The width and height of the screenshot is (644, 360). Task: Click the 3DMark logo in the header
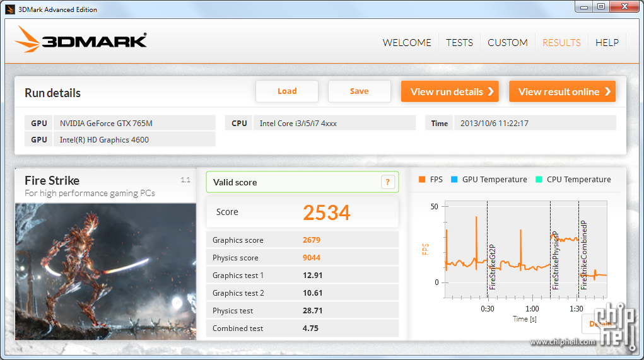(x=81, y=40)
